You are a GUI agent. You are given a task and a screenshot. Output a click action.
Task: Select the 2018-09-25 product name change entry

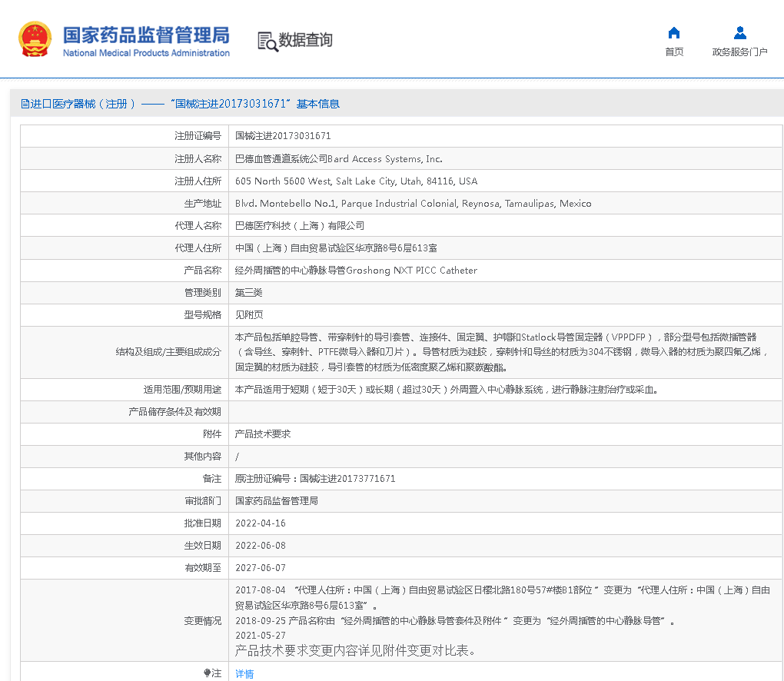[x=455, y=620]
